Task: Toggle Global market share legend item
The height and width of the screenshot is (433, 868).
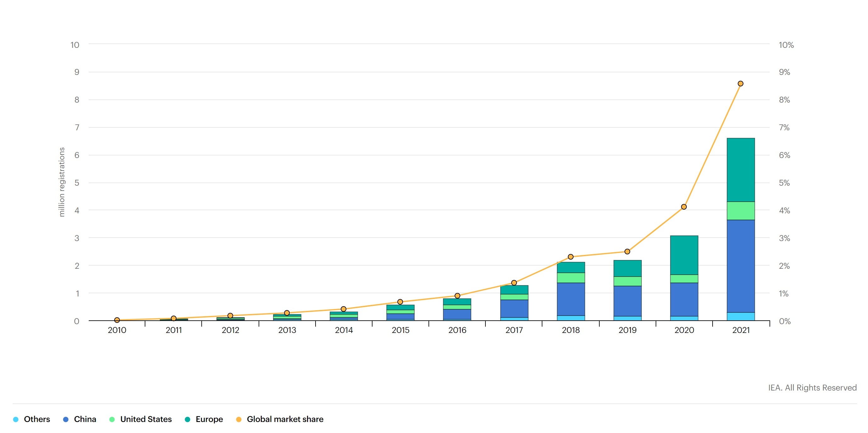Action: pos(285,419)
